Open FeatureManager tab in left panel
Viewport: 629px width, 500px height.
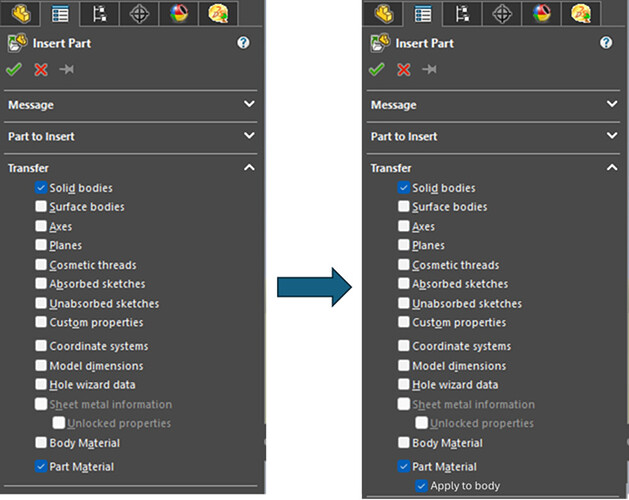pyautogui.click(x=21, y=14)
